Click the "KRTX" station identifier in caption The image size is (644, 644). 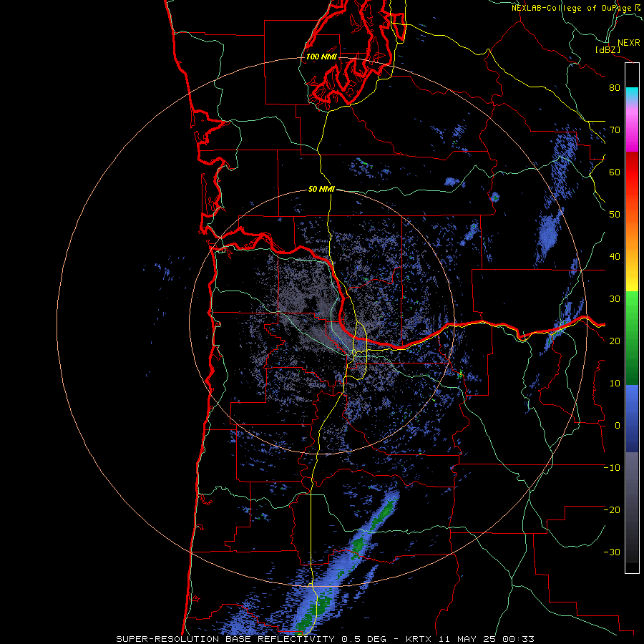419,639
